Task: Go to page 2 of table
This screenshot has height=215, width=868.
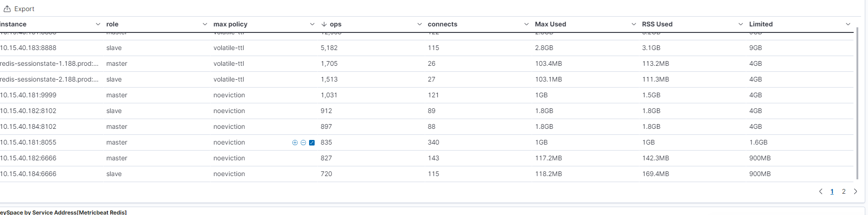Action: [x=843, y=191]
